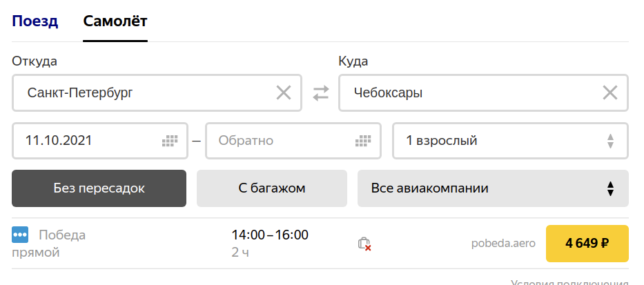Image resolution: width=644 pixels, height=285 pixels.
Task: Click the Победа airline logo icon
Action: [20, 235]
